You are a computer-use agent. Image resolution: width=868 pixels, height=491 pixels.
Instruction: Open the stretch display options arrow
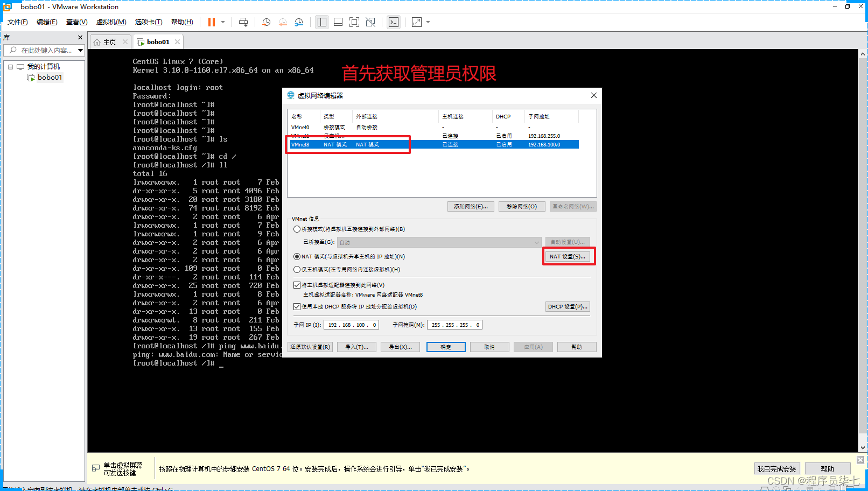pyautogui.click(x=428, y=22)
